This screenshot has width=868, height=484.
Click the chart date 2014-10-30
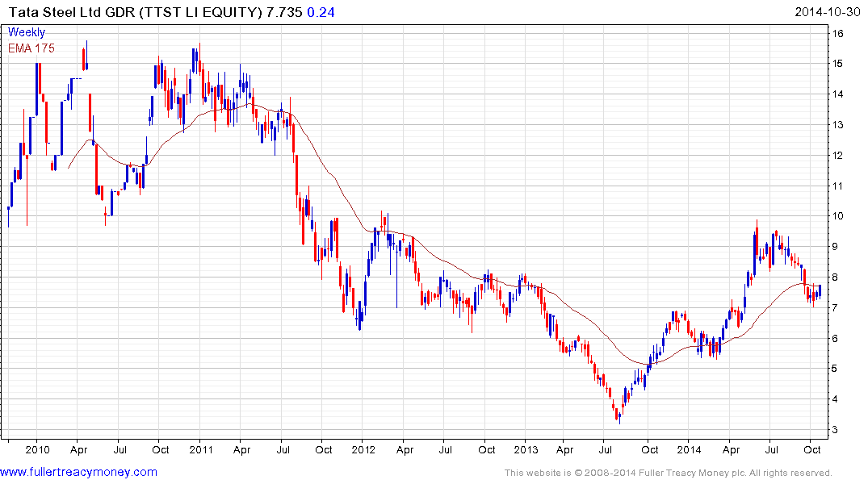click(827, 12)
